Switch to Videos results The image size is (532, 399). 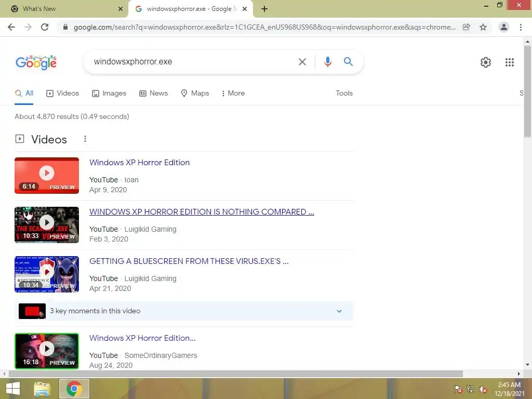tap(63, 94)
